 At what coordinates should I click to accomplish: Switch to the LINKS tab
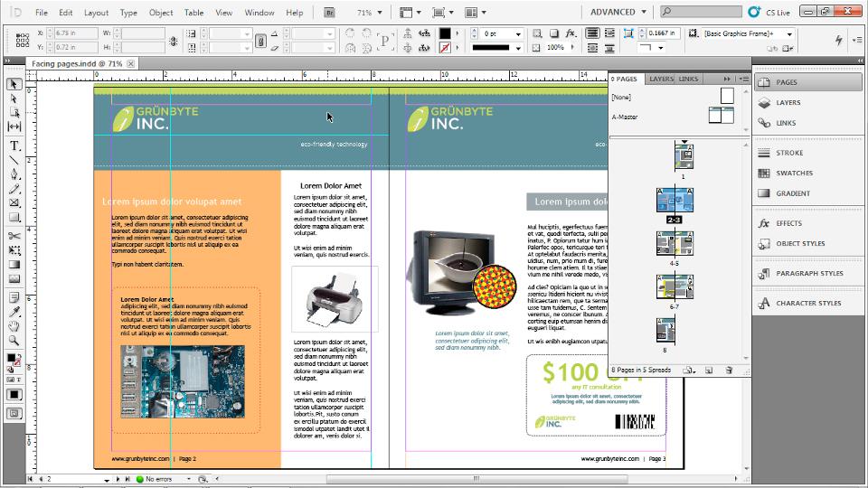pyautogui.click(x=689, y=80)
